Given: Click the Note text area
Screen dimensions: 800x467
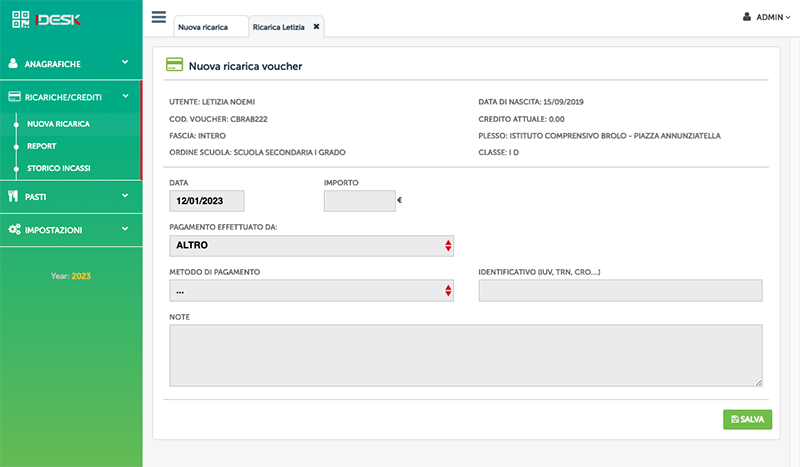Looking at the screenshot, I should pos(466,355).
